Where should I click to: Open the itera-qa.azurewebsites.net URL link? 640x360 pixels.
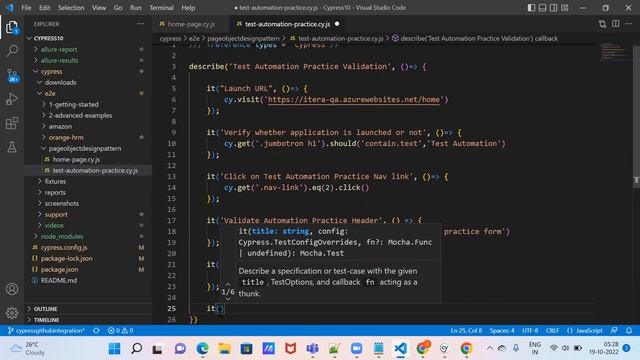(354, 100)
